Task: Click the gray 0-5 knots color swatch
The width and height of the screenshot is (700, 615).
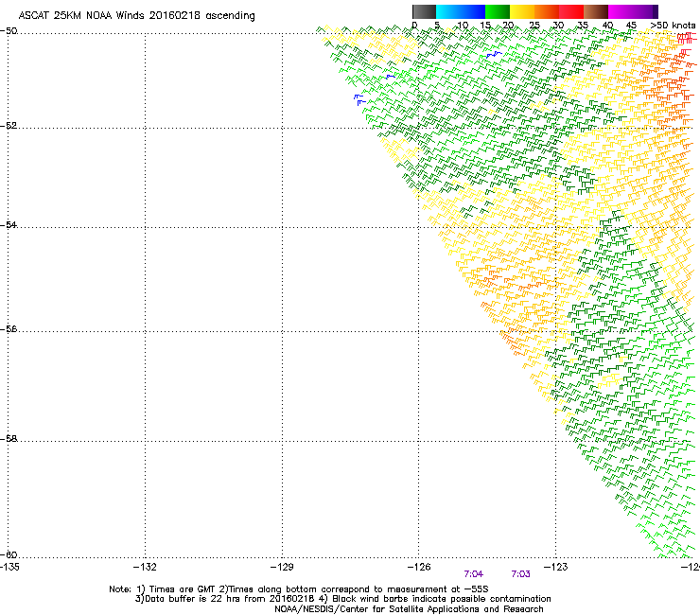Action: pyautogui.click(x=424, y=11)
